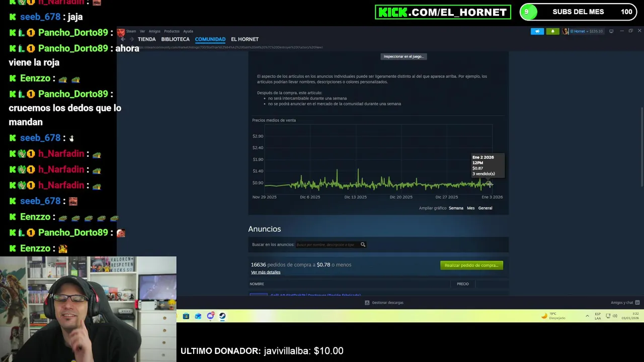
Task: Click the Anuncios section heading
Action: (x=264, y=229)
